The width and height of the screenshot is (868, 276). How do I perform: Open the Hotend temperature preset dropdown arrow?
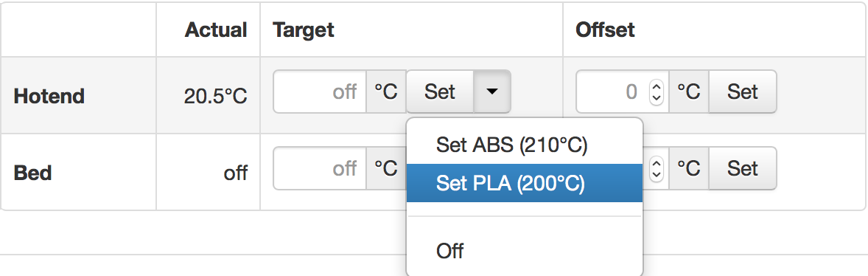(x=491, y=92)
